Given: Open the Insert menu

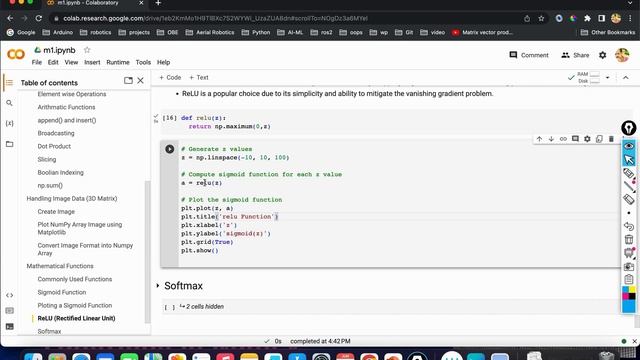Looking at the screenshot, I should [92, 62].
